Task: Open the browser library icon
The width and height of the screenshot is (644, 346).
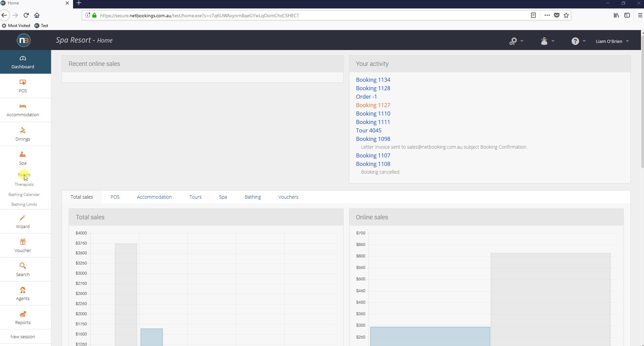Action: tap(616, 15)
